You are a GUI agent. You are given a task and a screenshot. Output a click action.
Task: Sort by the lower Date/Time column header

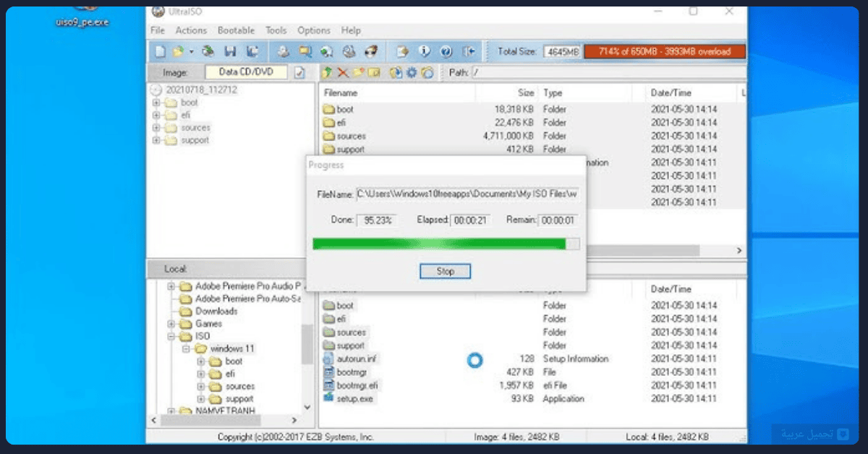click(691, 289)
